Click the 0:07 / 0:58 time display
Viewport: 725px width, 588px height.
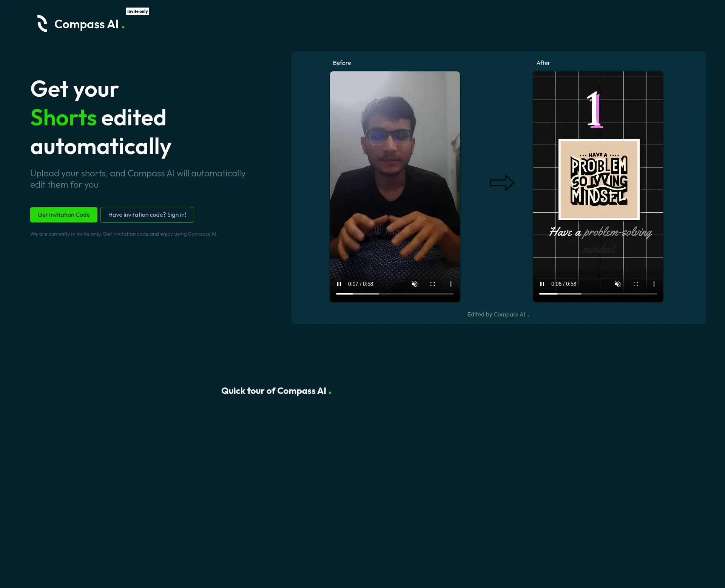coord(361,284)
